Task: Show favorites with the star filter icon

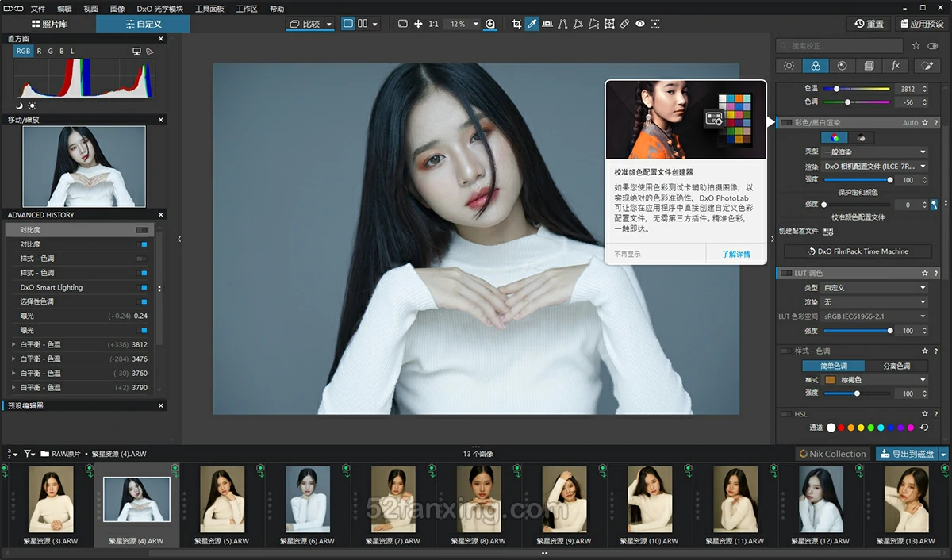Action: tap(916, 46)
